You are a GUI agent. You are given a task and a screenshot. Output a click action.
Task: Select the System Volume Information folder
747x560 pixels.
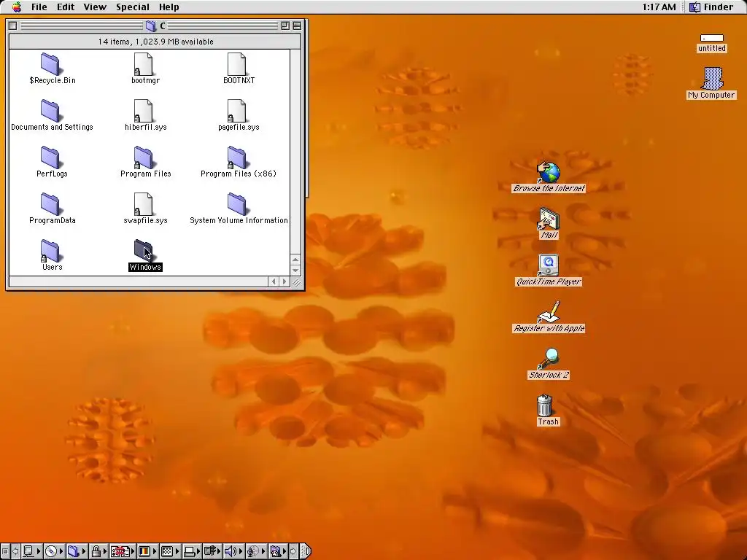pos(239,209)
